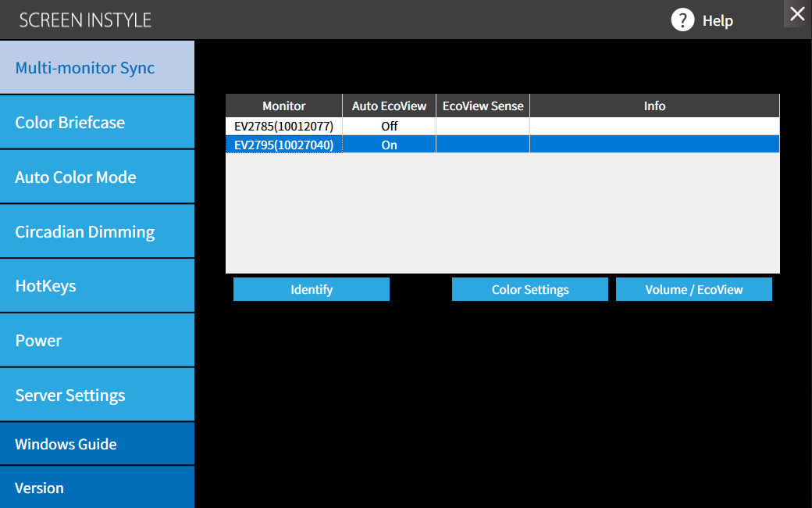The height and width of the screenshot is (508, 812).
Task: Click the Monitor column header
Action: [283, 106]
